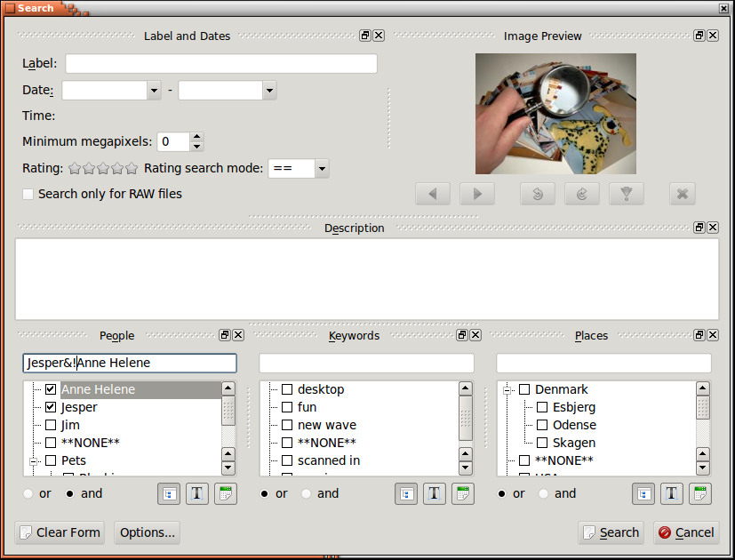The width and height of the screenshot is (735, 560).
Task: Float the Image Preview panel
Action: [699, 36]
